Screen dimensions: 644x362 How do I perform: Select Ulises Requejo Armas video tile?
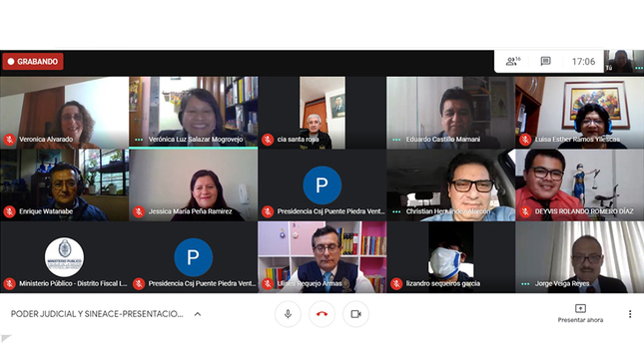tap(322, 257)
